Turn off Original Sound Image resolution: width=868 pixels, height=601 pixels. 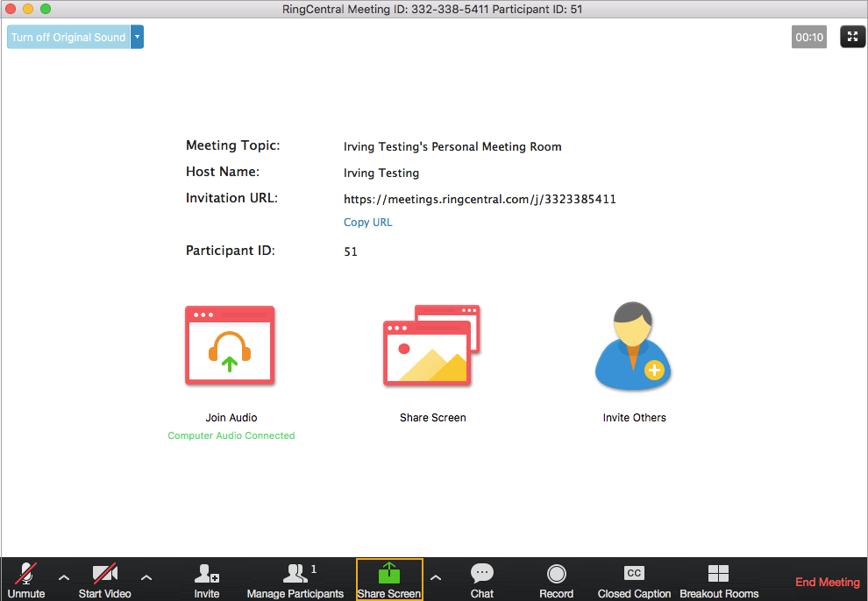coord(68,37)
